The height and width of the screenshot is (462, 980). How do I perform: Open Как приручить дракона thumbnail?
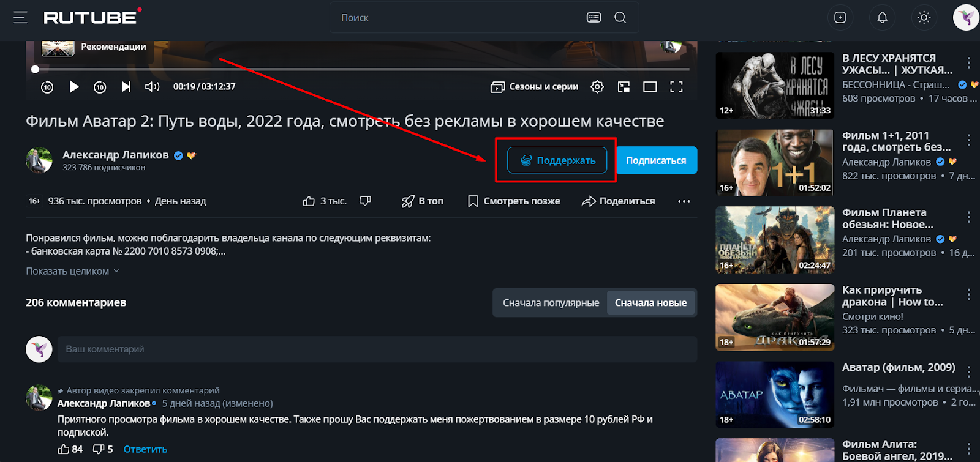(775, 317)
